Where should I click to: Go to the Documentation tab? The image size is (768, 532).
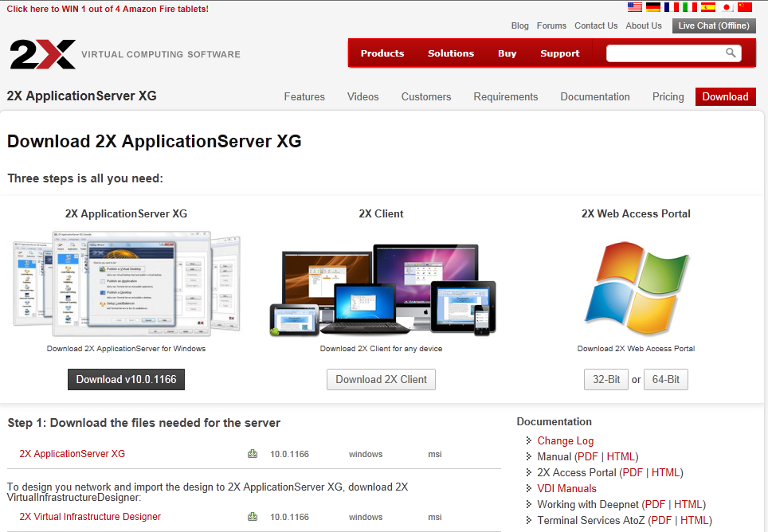pos(594,97)
